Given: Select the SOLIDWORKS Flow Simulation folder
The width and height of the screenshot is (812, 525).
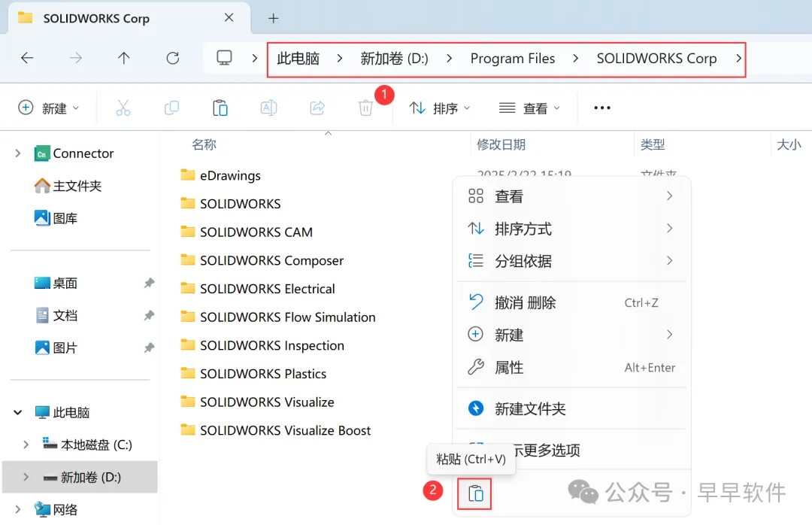Looking at the screenshot, I should tap(278, 317).
